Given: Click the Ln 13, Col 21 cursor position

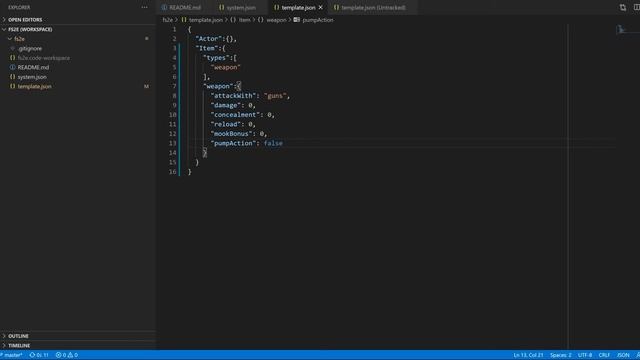Looking at the screenshot, I should [x=528, y=355].
